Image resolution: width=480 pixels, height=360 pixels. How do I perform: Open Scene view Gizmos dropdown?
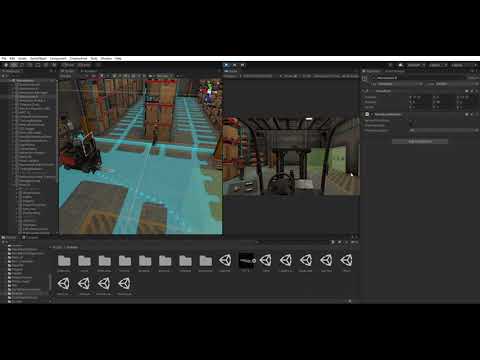163,76
